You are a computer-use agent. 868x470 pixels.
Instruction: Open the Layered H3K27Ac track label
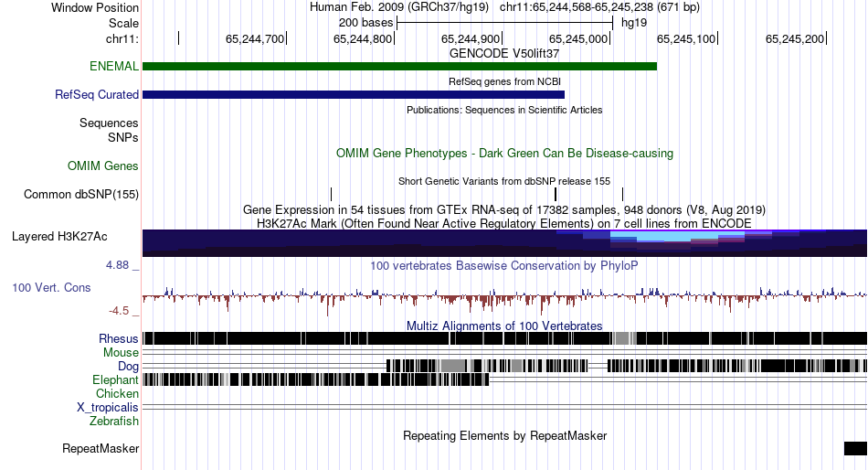(x=59, y=237)
